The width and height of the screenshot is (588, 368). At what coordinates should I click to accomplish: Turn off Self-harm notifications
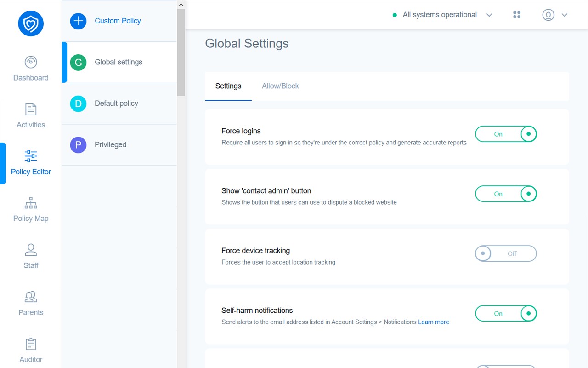coord(505,313)
